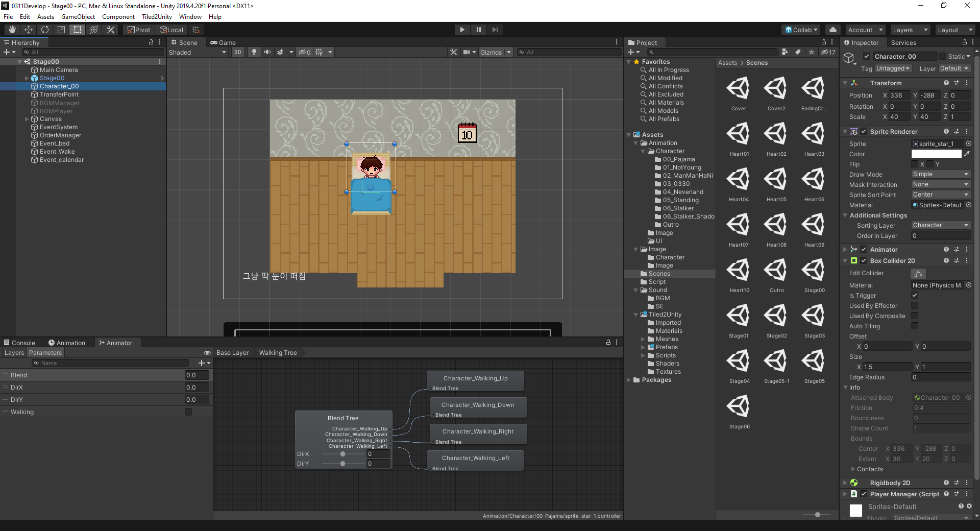This screenshot has width=980, height=531.
Task: Switch to the Game tab
Action: pos(223,43)
